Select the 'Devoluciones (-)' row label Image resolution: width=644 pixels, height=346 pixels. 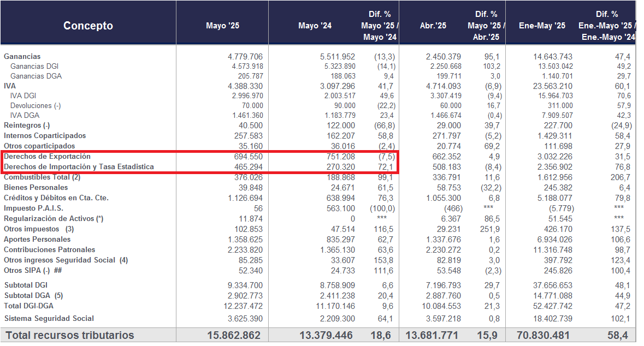(x=36, y=105)
